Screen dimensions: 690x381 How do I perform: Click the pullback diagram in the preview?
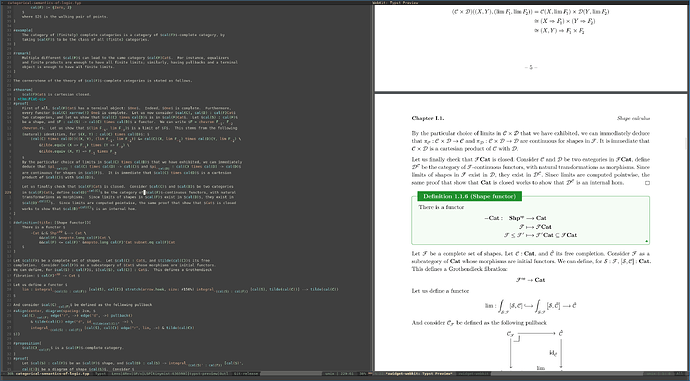[x=535, y=350]
